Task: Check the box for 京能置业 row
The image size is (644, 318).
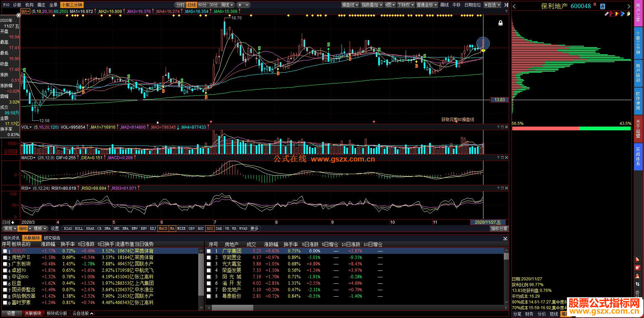Action: click(209, 258)
